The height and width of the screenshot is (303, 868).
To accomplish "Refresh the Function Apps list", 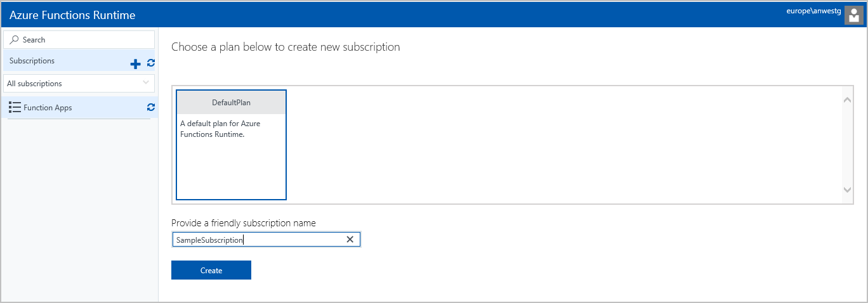I will coord(151,107).
